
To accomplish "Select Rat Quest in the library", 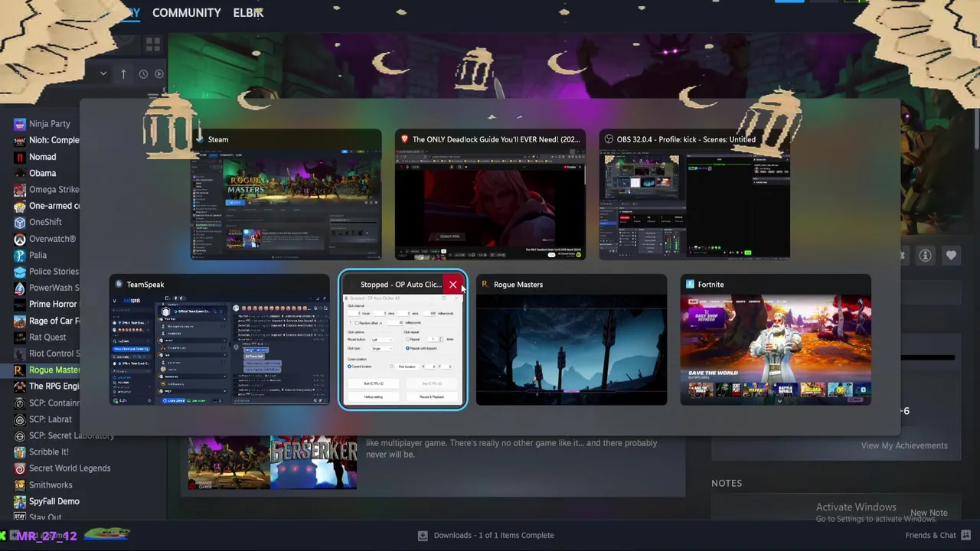I will click(47, 337).
